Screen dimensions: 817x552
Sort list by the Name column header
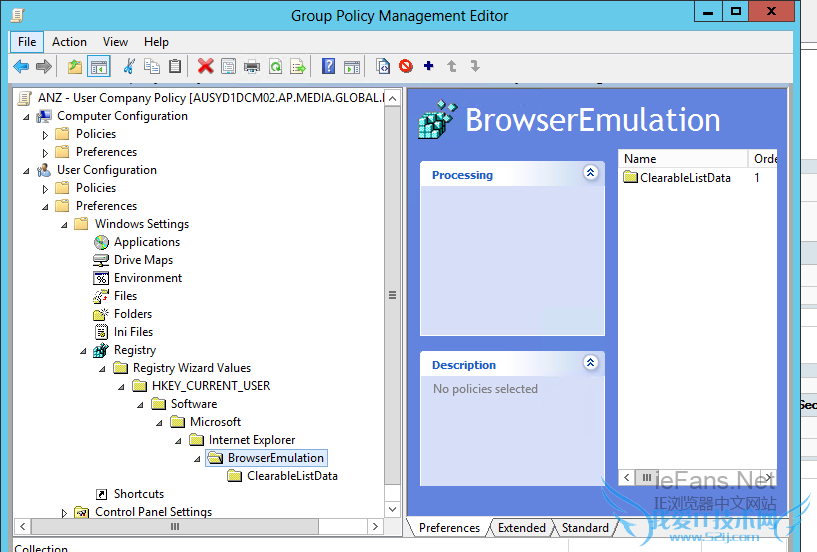pos(683,159)
